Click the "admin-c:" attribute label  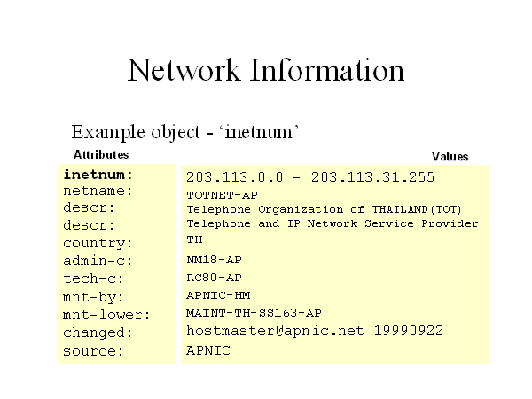point(98,261)
